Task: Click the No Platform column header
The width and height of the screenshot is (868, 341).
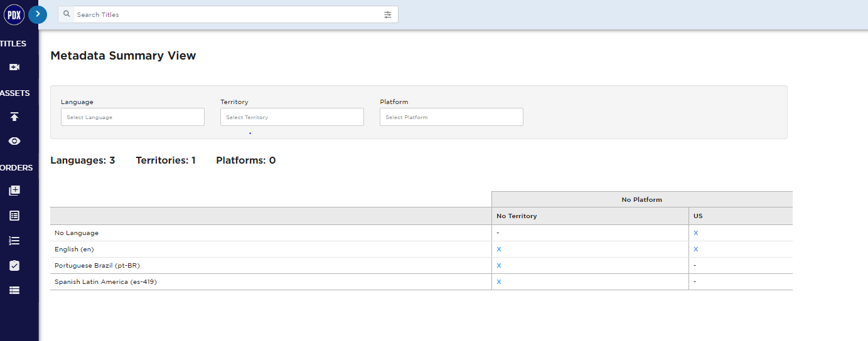Action: pyautogui.click(x=642, y=199)
